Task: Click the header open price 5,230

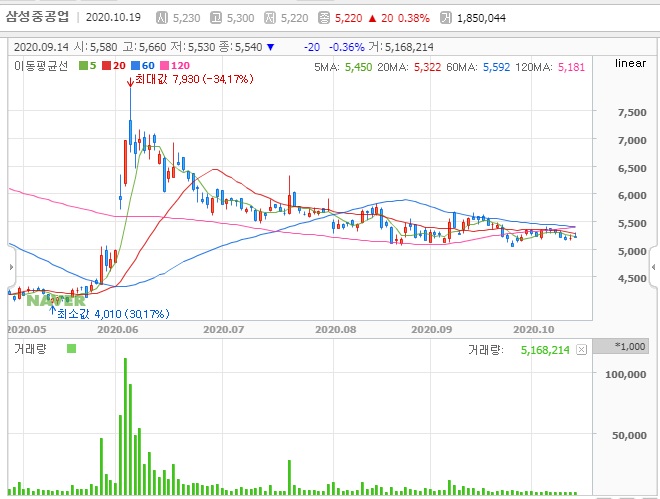Action: [x=186, y=18]
